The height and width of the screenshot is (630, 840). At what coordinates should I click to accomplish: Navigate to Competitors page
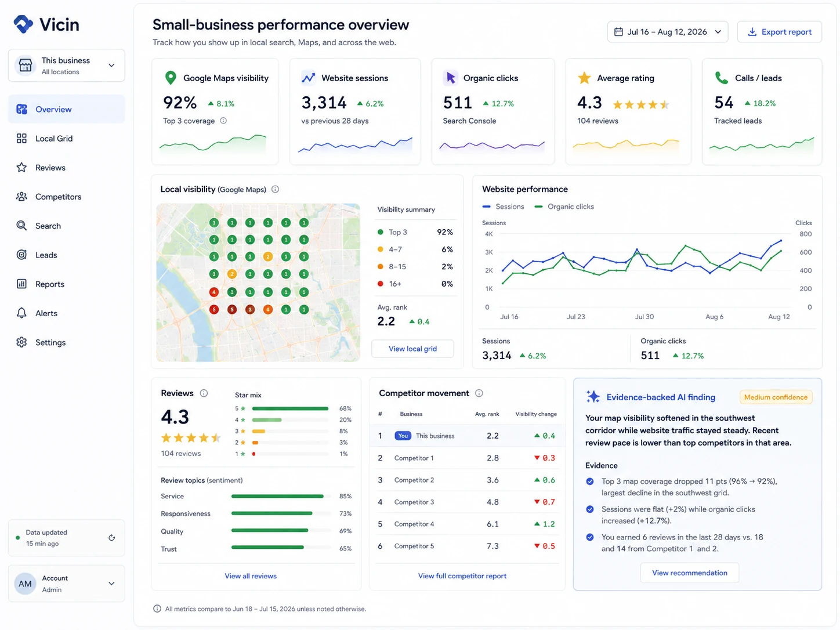[x=67, y=197]
